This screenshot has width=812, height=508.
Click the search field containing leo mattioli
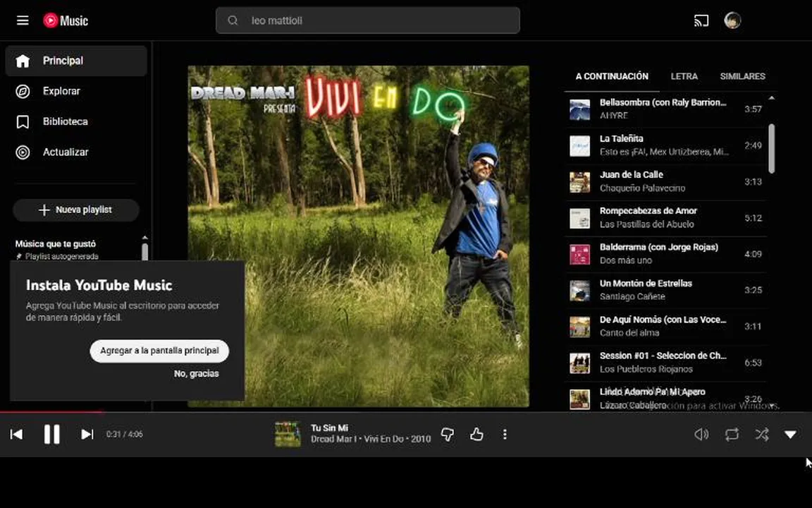(x=368, y=20)
